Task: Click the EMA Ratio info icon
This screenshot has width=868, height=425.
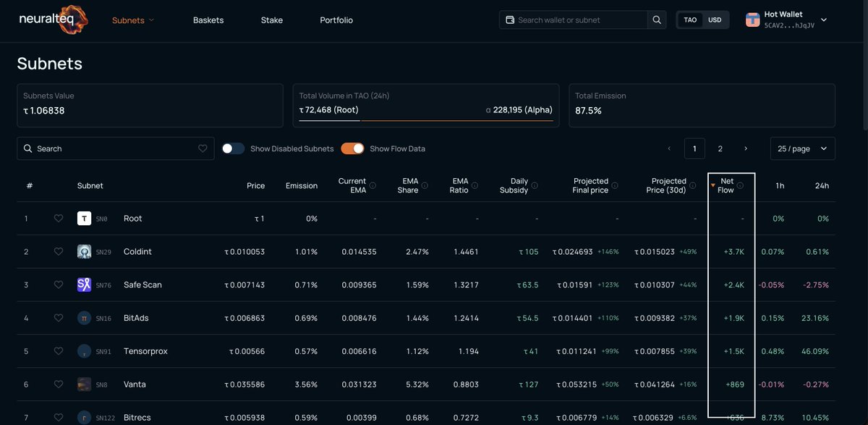Action: point(475,186)
